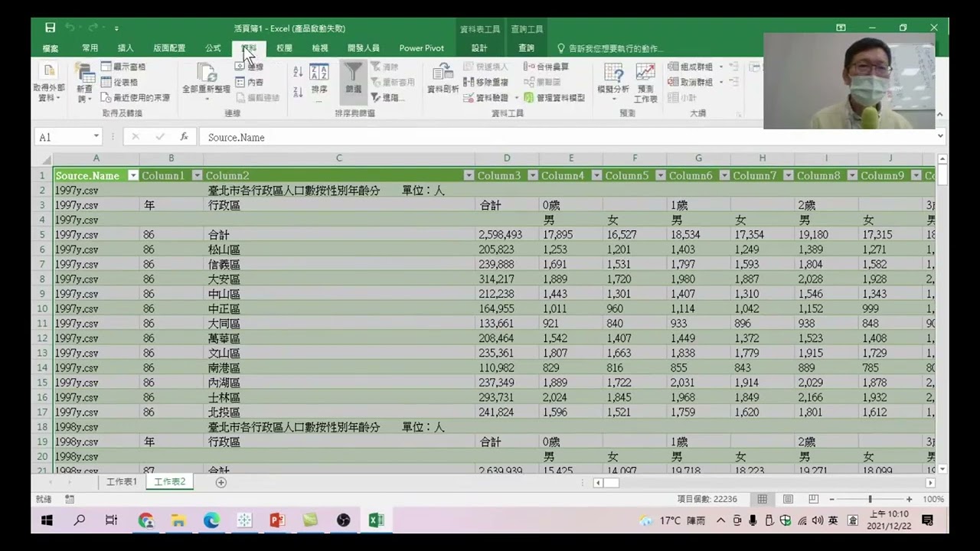Open 取得外部資料 (Get External Data)

click(49, 83)
